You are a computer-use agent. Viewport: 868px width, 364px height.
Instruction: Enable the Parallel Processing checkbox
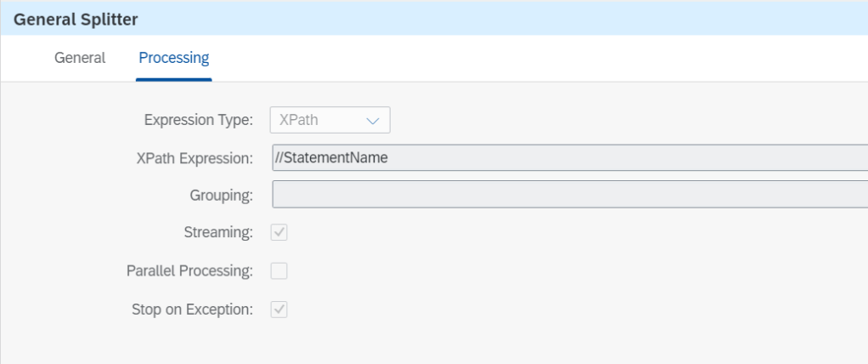click(x=279, y=271)
